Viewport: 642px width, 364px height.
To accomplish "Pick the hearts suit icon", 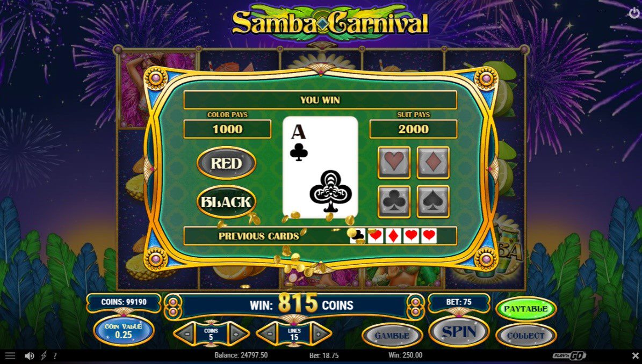I will [x=394, y=162].
